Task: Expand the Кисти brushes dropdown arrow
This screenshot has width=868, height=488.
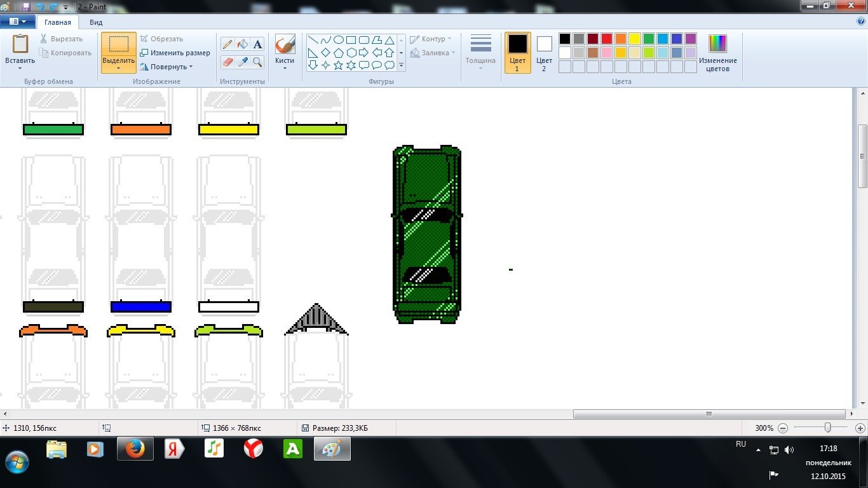Action: [x=285, y=68]
